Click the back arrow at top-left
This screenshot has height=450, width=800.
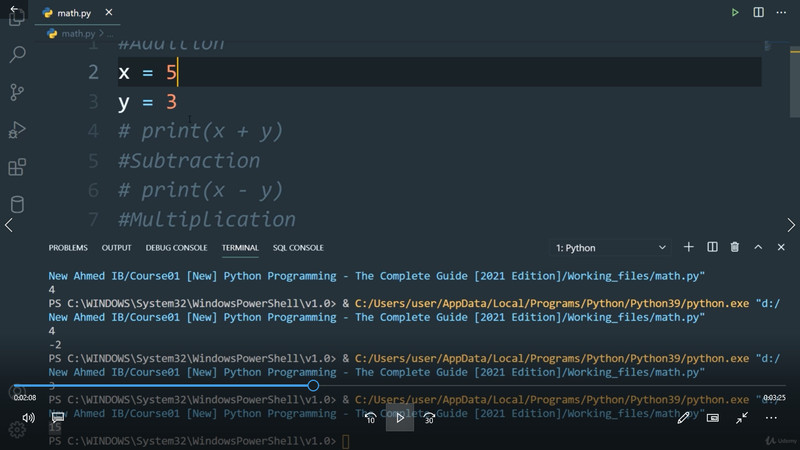coord(14,8)
